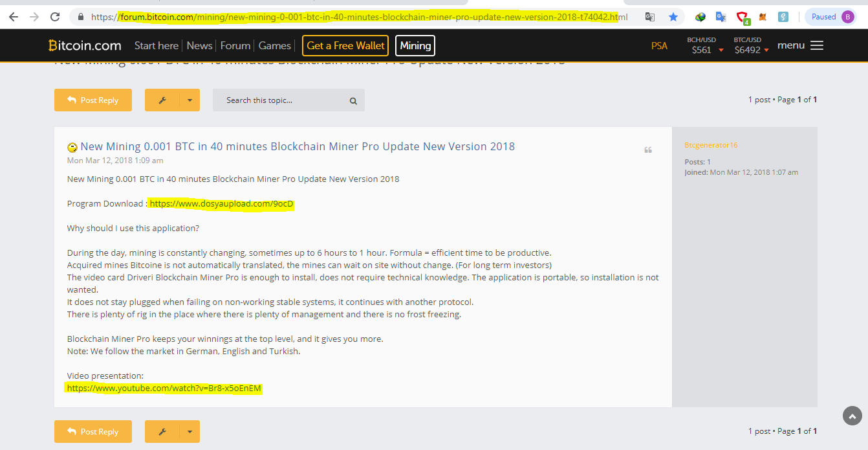The width and height of the screenshot is (868, 450).
Task: Click the back-to-top arrow button
Action: (x=852, y=416)
